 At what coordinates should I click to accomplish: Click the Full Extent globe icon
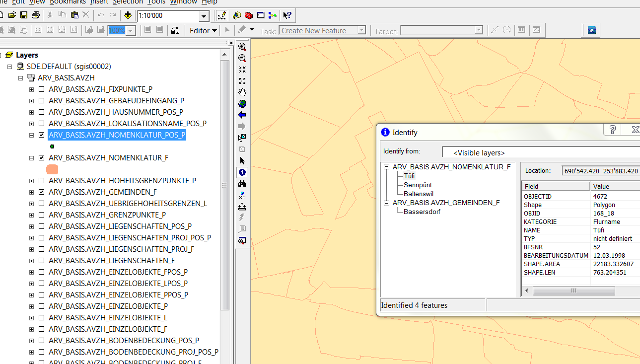(x=242, y=104)
